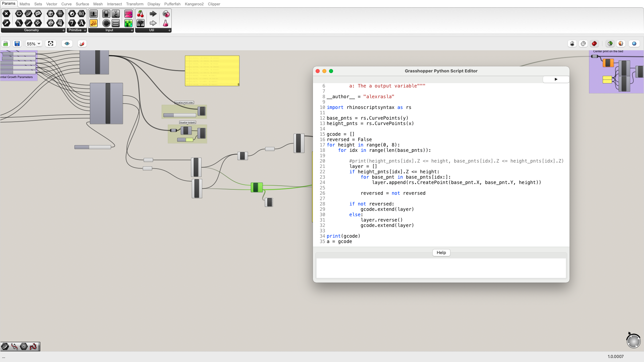Switch to the Kangaroo2 tab
This screenshot has width=644, height=362.
point(194,4)
